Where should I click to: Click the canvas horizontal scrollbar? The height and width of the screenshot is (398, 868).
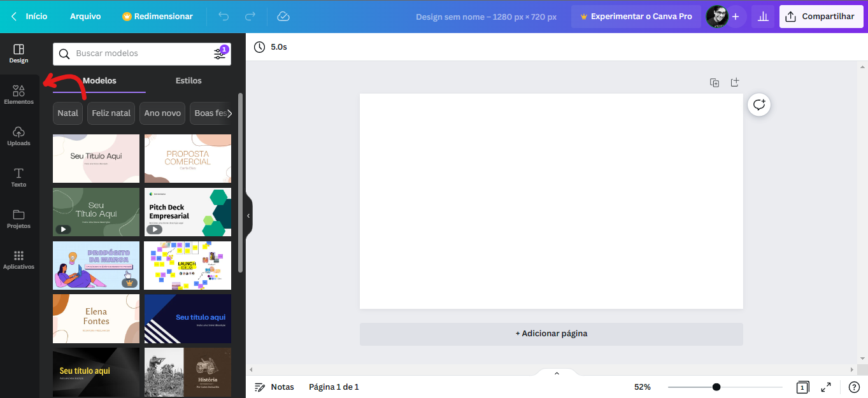pyautogui.click(x=551, y=369)
